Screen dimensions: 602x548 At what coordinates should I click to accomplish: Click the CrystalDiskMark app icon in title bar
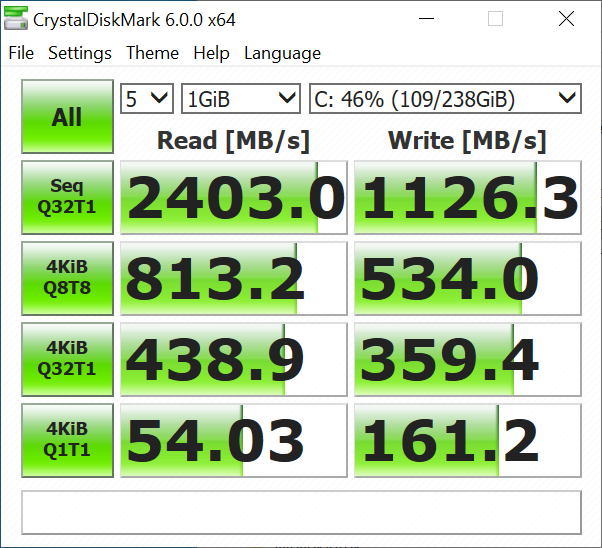click(x=15, y=18)
